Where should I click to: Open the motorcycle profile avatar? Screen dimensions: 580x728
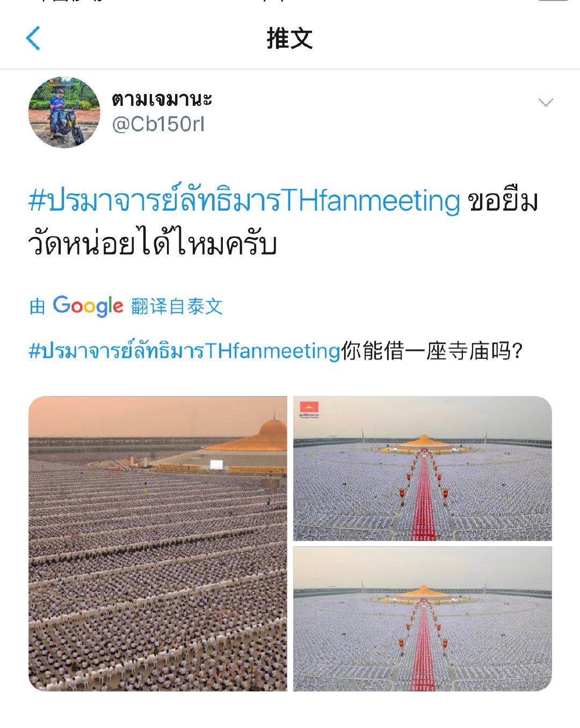click(64, 112)
